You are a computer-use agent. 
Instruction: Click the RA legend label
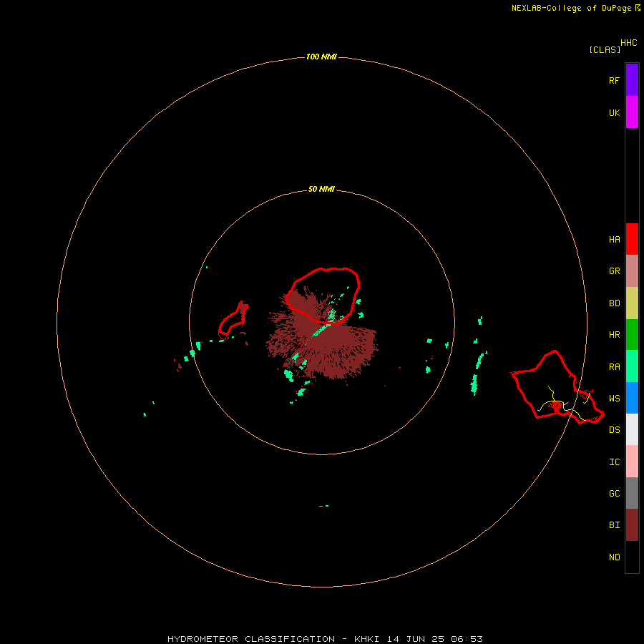(614, 367)
